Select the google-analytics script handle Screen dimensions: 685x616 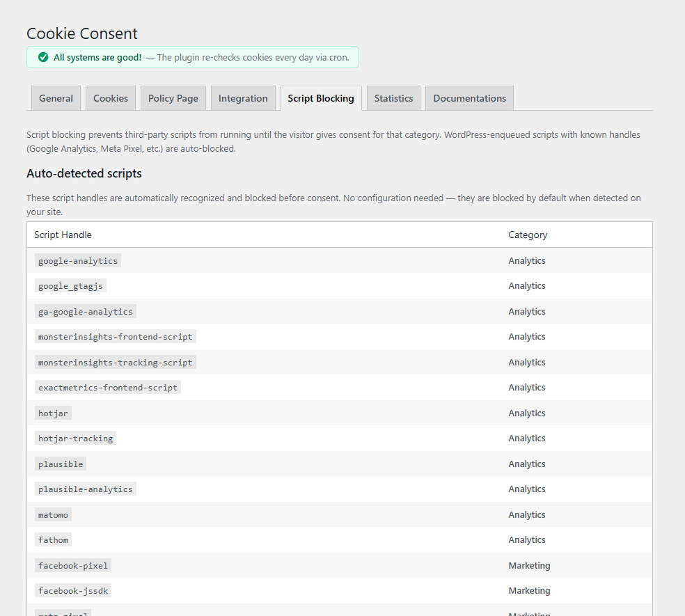(77, 260)
